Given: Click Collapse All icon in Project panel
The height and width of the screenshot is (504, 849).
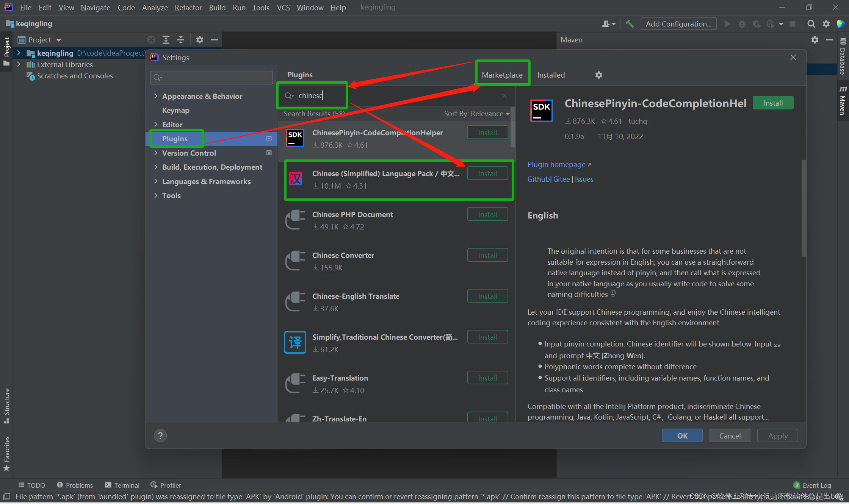Looking at the screenshot, I should pos(181,40).
